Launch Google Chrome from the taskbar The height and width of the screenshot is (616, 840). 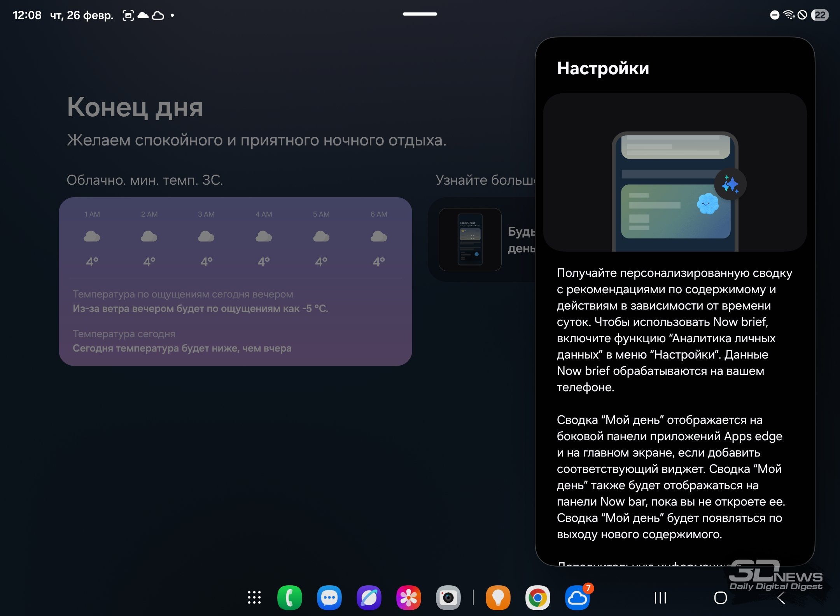pyautogui.click(x=538, y=597)
